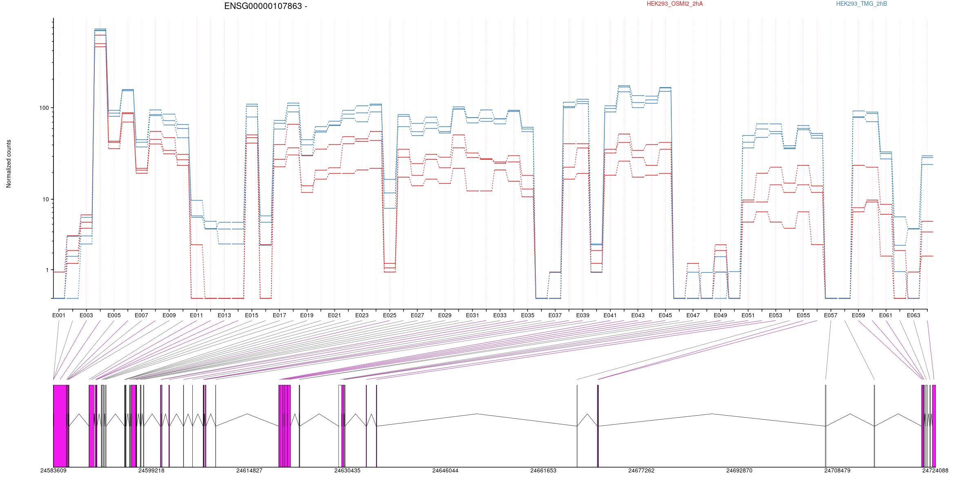The height and width of the screenshot is (490, 980).
Task: Click exon label E007
Action: coord(141,315)
